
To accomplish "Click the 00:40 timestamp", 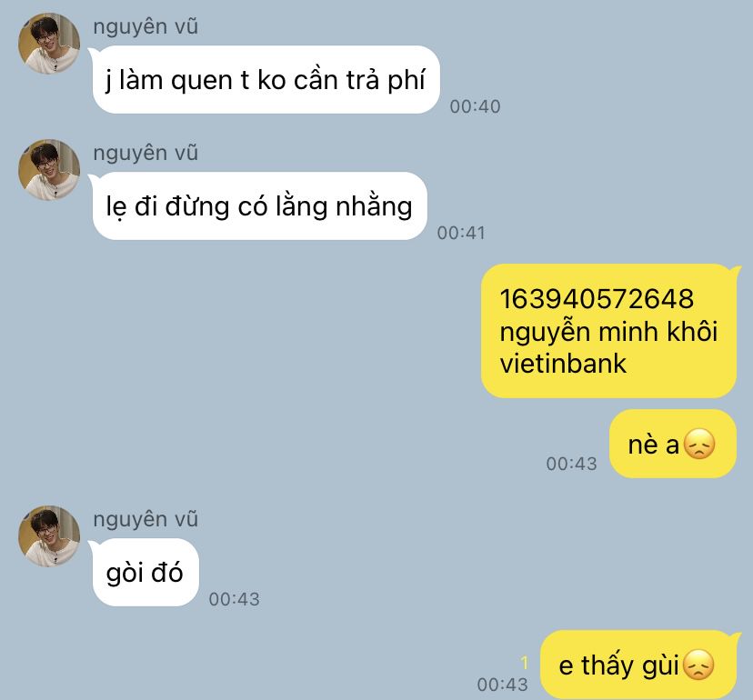I will [x=475, y=106].
